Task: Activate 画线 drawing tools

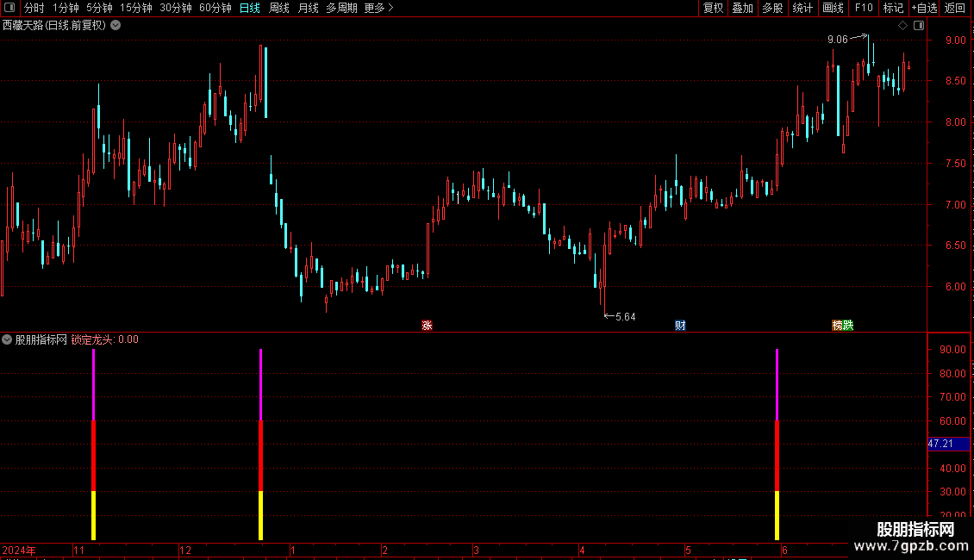Action: 833,8
